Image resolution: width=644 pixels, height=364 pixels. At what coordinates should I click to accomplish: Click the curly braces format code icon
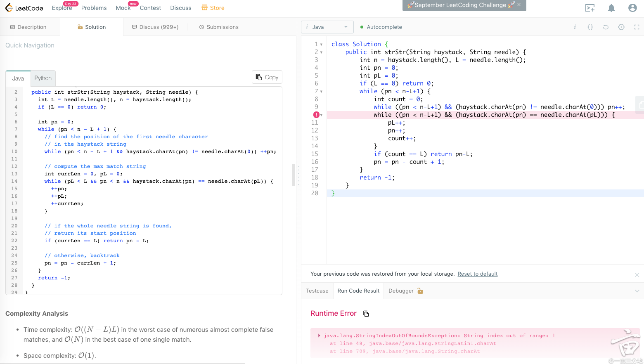[590, 27]
